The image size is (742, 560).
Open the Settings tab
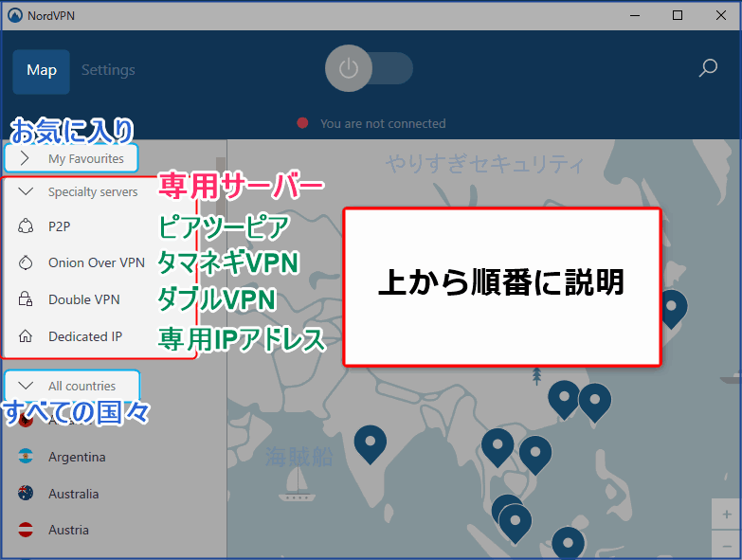pyautogui.click(x=108, y=70)
